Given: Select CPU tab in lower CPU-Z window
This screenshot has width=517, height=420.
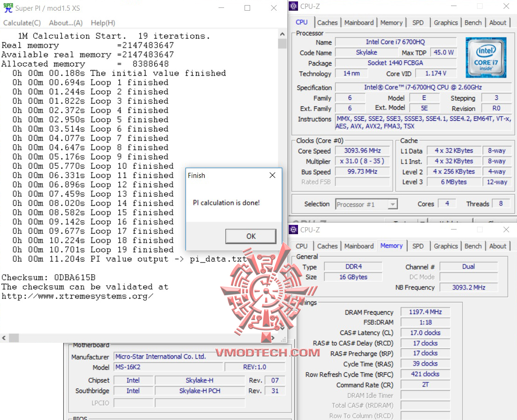Looking at the screenshot, I should pyautogui.click(x=302, y=246).
